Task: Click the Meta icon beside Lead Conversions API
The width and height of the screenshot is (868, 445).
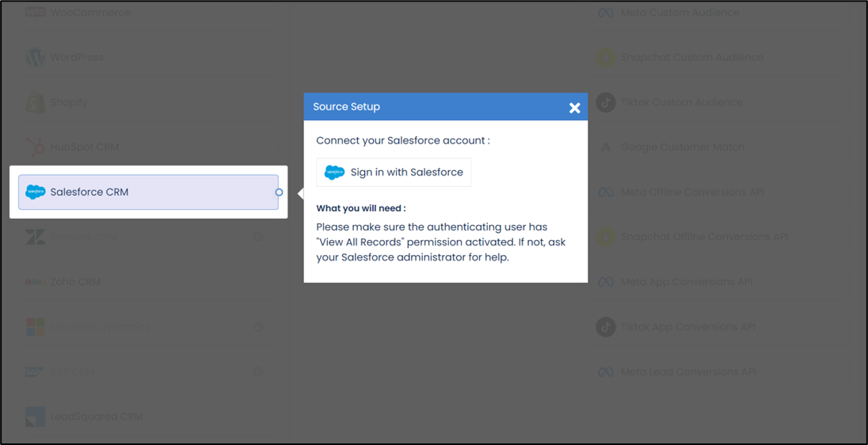Action: (606, 372)
